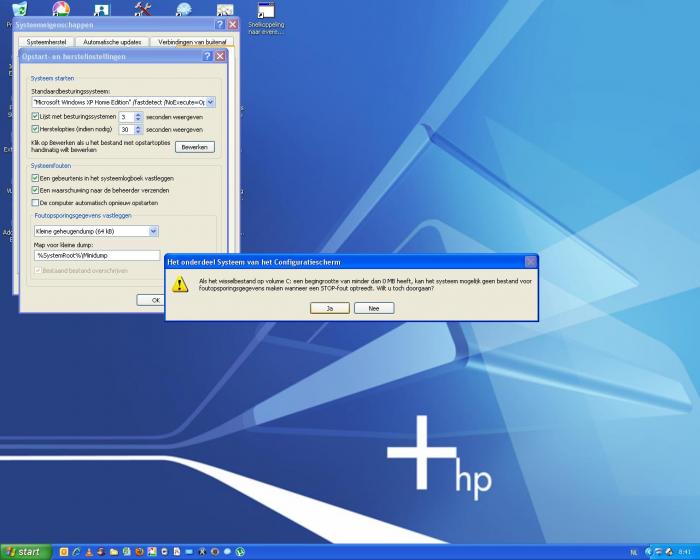Click the spinner arrows for Herstelopties seconds
Image resolution: width=700 pixels, height=560 pixels.
click(x=138, y=130)
